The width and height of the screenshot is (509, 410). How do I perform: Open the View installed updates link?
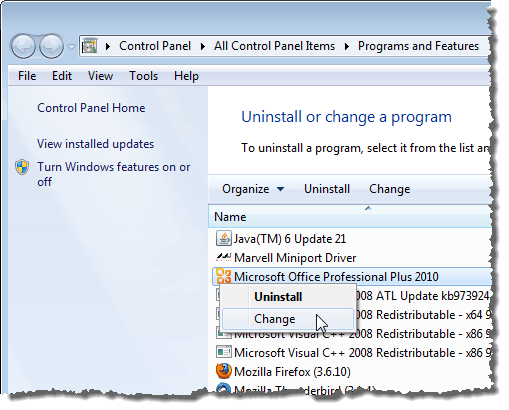[x=95, y=144]
